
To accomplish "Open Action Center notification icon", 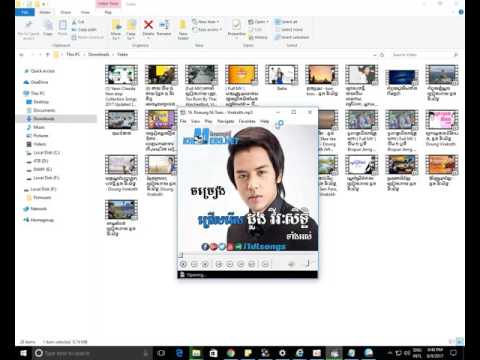I will (453, 353).
